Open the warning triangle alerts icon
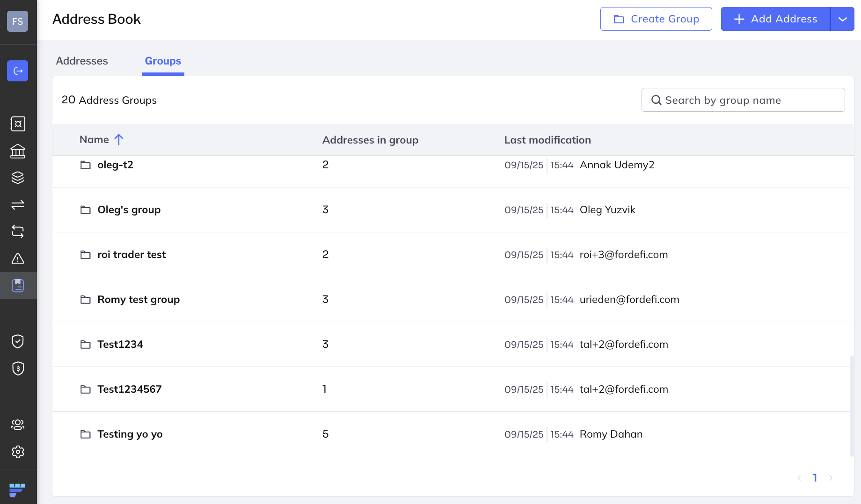 [18, 259]
